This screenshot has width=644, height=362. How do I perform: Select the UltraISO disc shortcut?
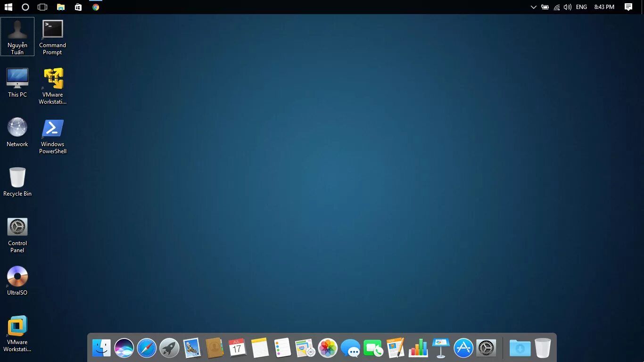17,280
